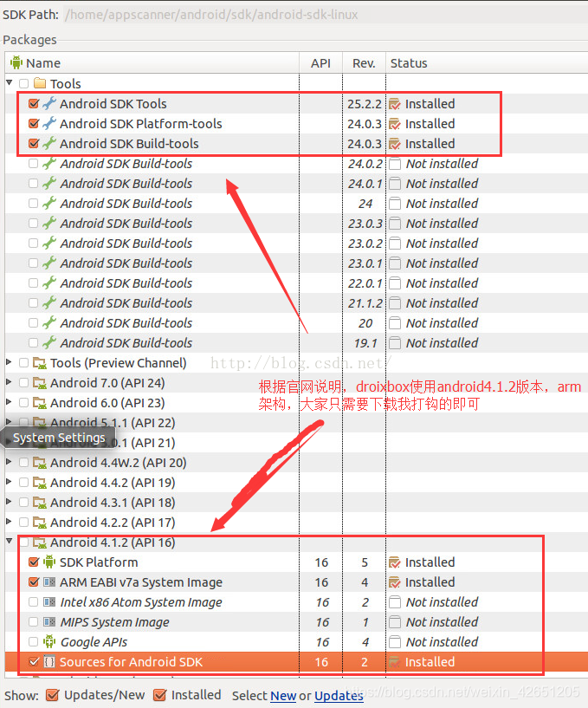The image size is (588, 708).
Task: Click the New selection link
Action: 283,696
